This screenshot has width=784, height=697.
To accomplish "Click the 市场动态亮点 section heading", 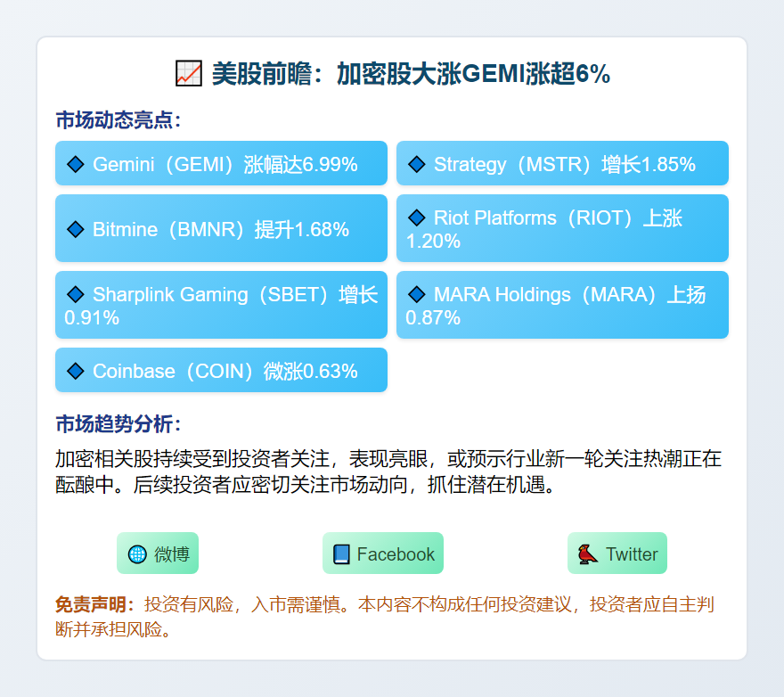I will click(118, 120).
